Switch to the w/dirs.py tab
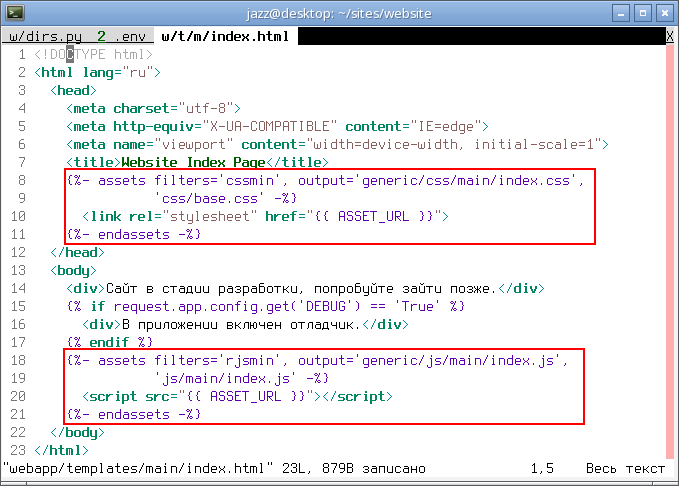This screenshot has width=679, height=486. tap(45, 36)
